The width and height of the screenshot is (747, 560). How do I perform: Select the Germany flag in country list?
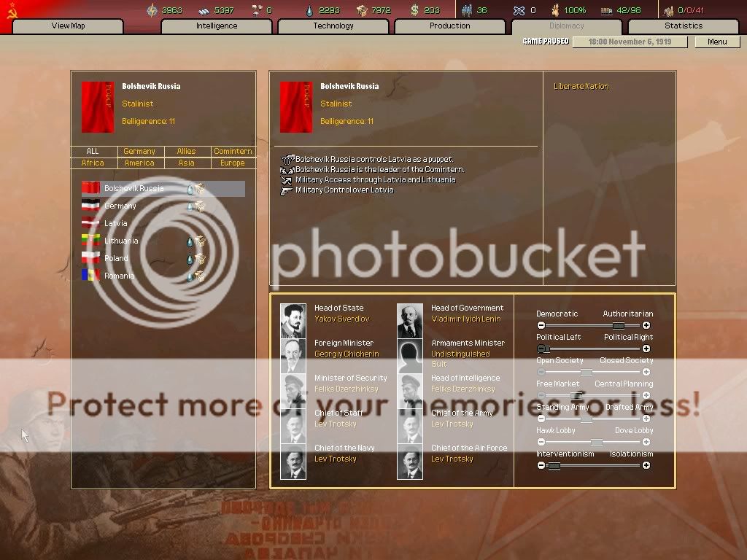click(x=90, y=206)
